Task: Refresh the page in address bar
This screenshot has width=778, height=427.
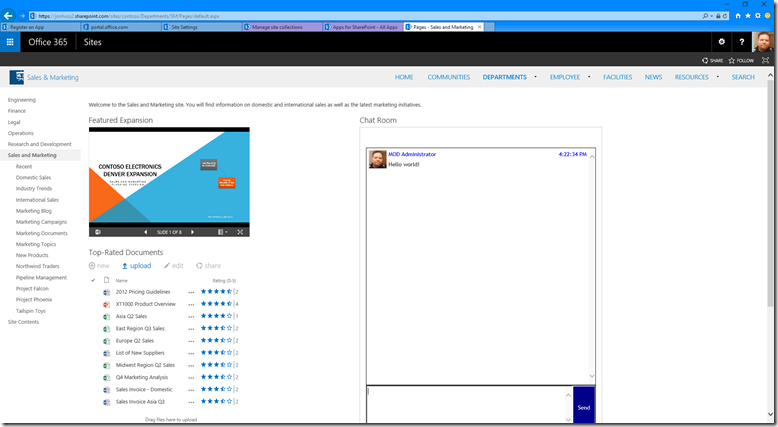Action: coord(725,16)
